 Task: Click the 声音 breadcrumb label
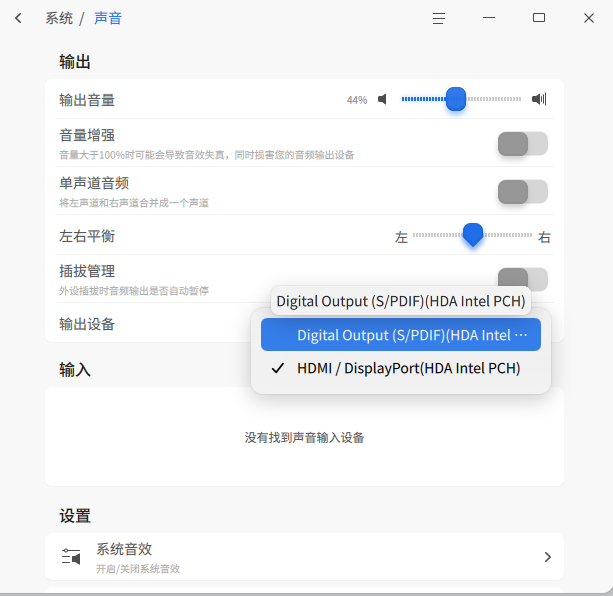(x=108, y=18)
